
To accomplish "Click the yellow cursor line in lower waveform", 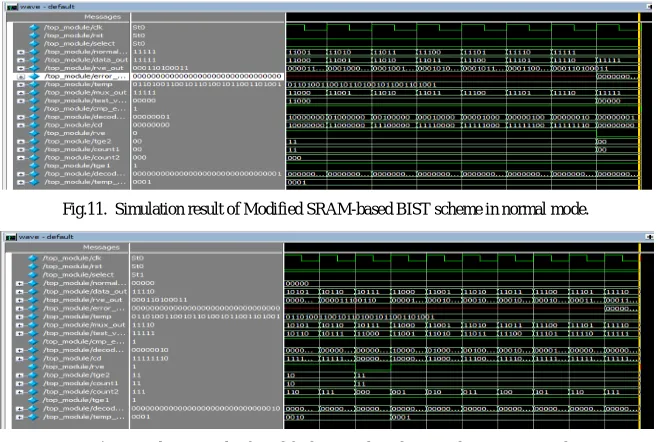I will [639, 337].
